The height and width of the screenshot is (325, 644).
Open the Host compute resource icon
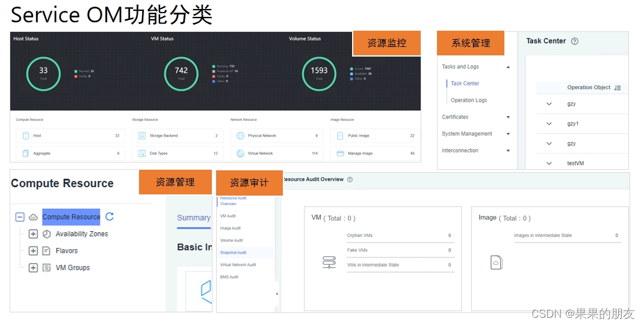pos(25,135)
